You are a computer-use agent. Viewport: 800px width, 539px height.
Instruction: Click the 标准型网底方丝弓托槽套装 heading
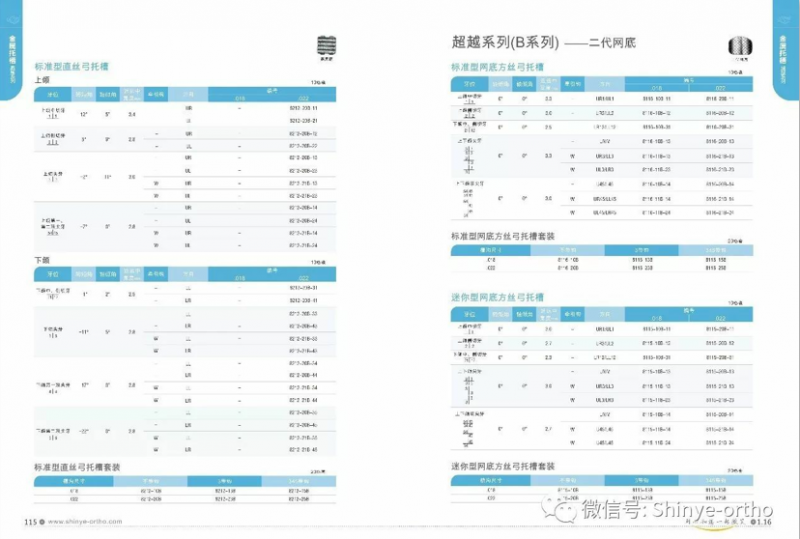point(503,236)
